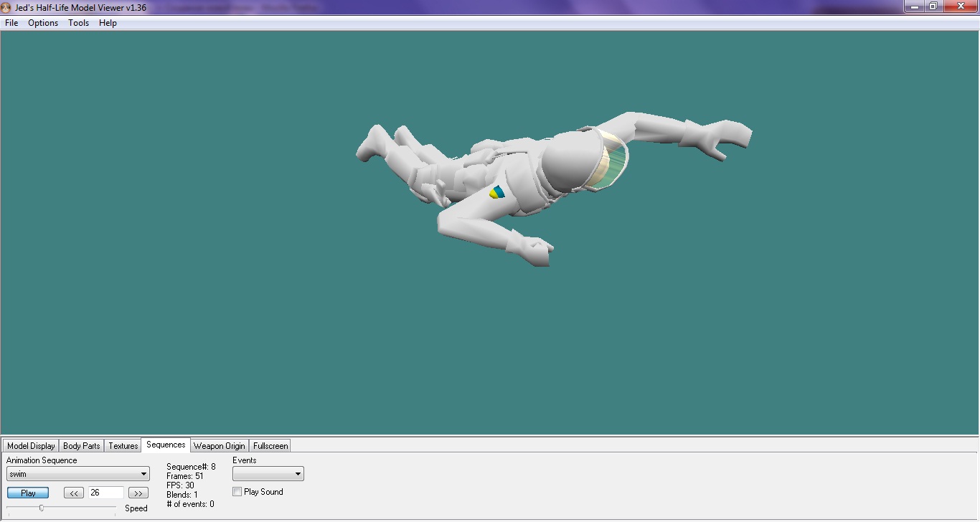The width and height of the screenshot is (980, 522).
Task: Step forward one frame with >> button
Action: coord(138,493)
